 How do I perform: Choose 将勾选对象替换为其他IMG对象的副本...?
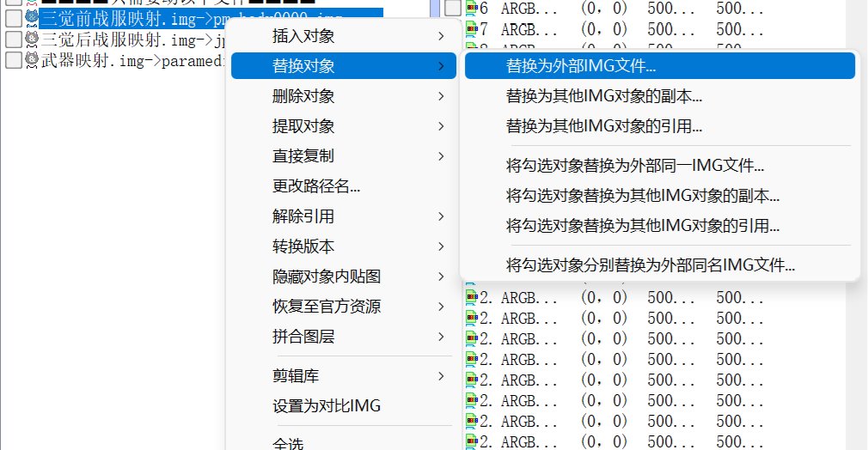click(643, 196)
